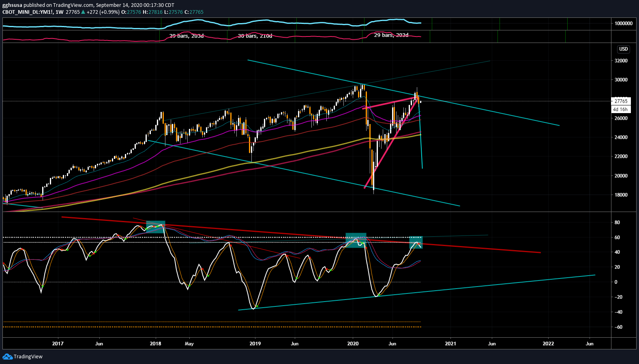Screen dimensions: 639x364
Task: Click the low value L:27576
Action: [174, 12]
